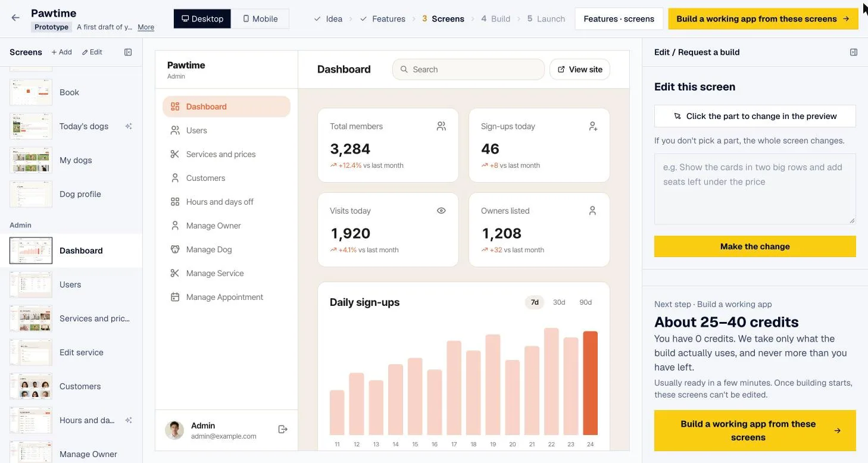The width and height of the screenshot is (868, 463).
Task: Click the Make the change button
Action: click(755, 246)
